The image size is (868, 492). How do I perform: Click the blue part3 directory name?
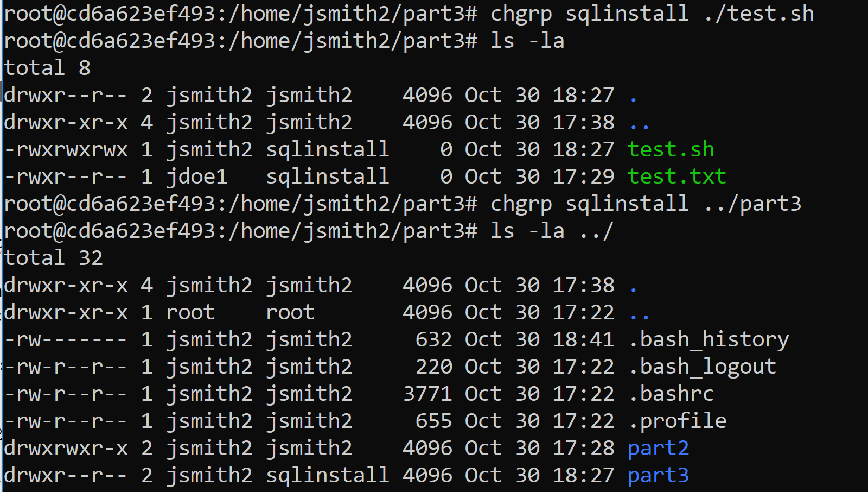pos(658,476)
